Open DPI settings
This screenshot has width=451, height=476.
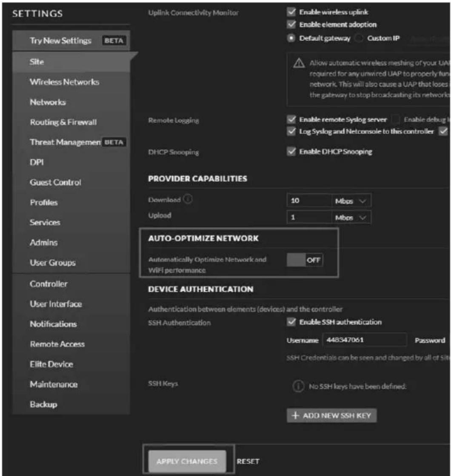(x=71, y=162)
